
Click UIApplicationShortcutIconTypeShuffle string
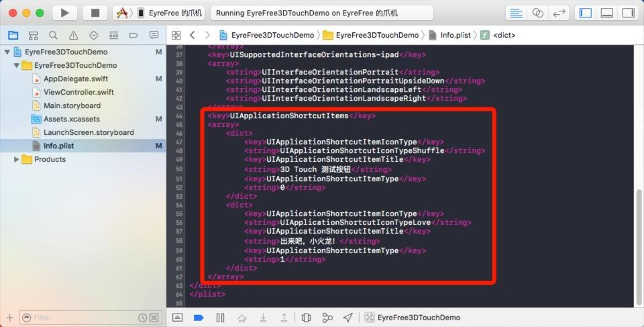click(x=362, y=150)
